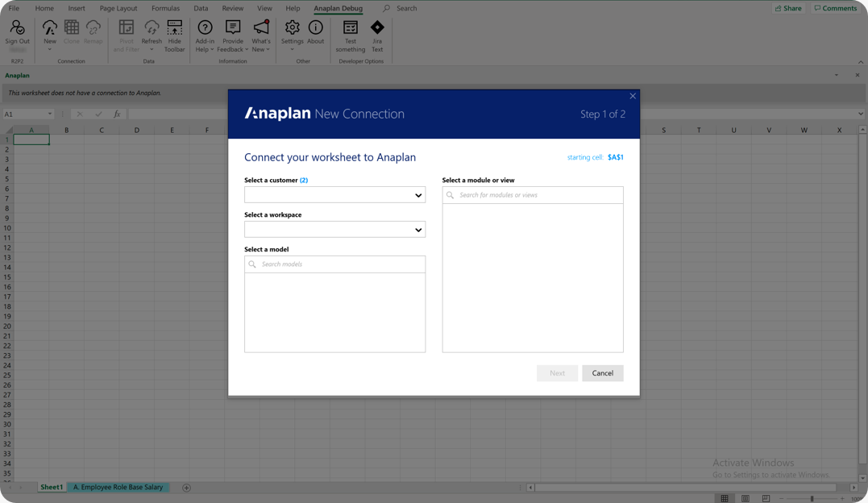Select column B header
868x503 pixels.
coord(66,130)
